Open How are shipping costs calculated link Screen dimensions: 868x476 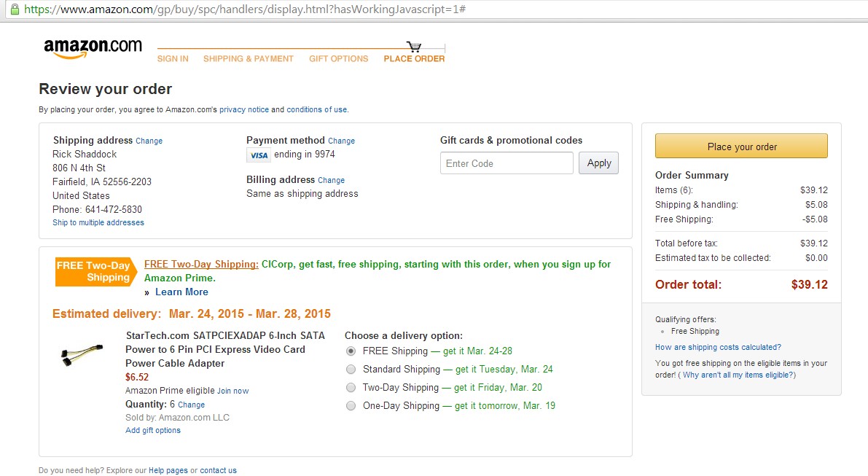[718, 347]
